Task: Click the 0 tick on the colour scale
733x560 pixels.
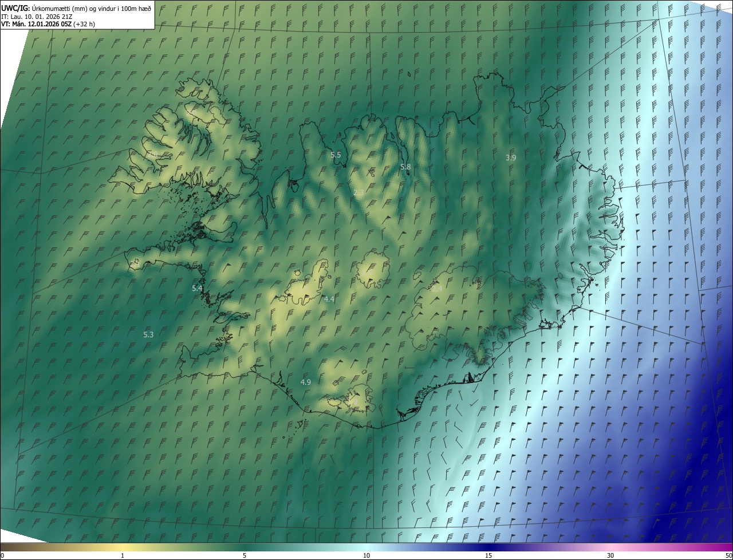Action: [2, 555]
